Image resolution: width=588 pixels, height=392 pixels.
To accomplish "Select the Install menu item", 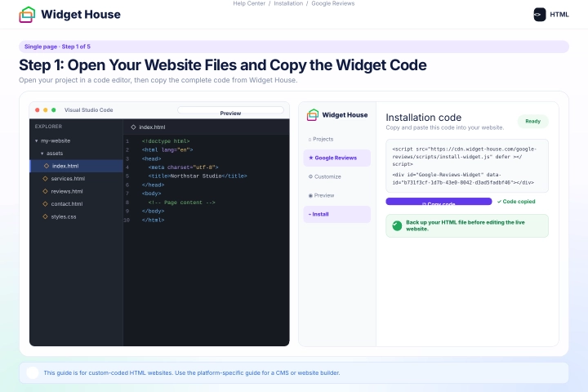I will (336, 214).
